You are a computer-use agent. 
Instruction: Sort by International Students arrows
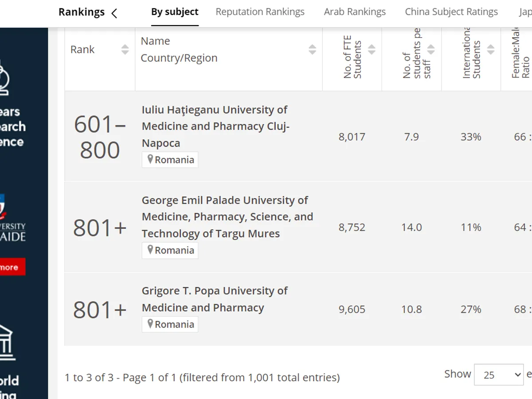click(x=490, y=50)
